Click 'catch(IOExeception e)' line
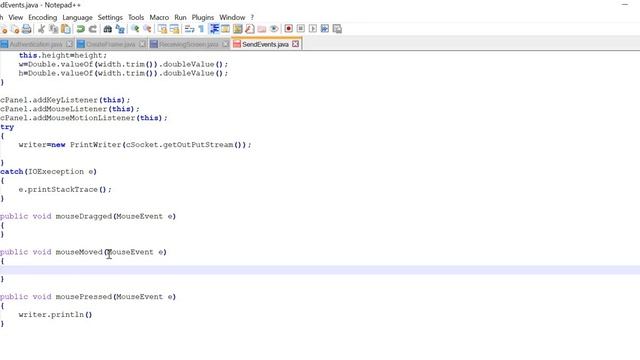 tap(49, 171)
